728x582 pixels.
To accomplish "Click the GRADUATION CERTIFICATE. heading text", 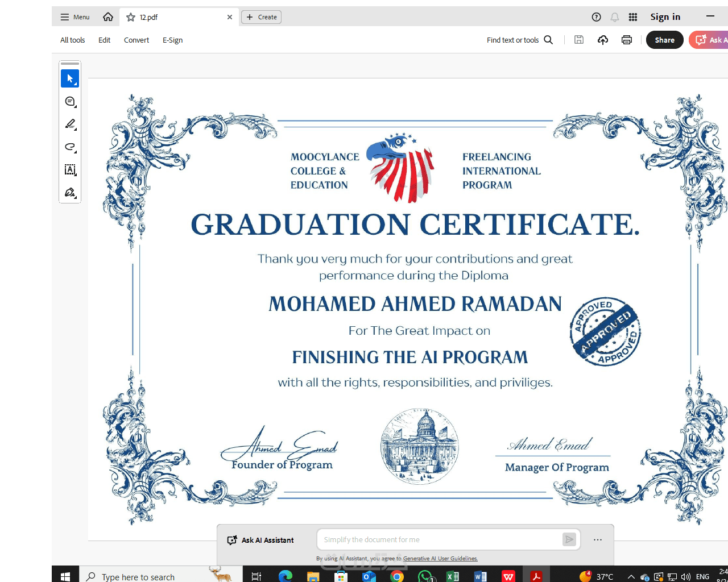I will pyautogui.click(x=415, y=225).
